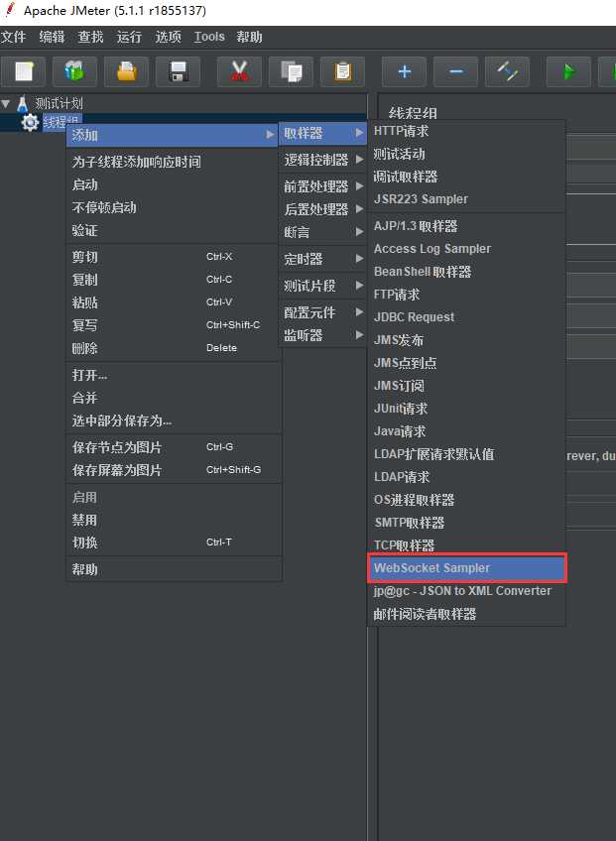Image resolution: width=616 pixels, height=841 pixels.
Task: Choose FTP请求 sampler
Action: (x=467, y=295)
